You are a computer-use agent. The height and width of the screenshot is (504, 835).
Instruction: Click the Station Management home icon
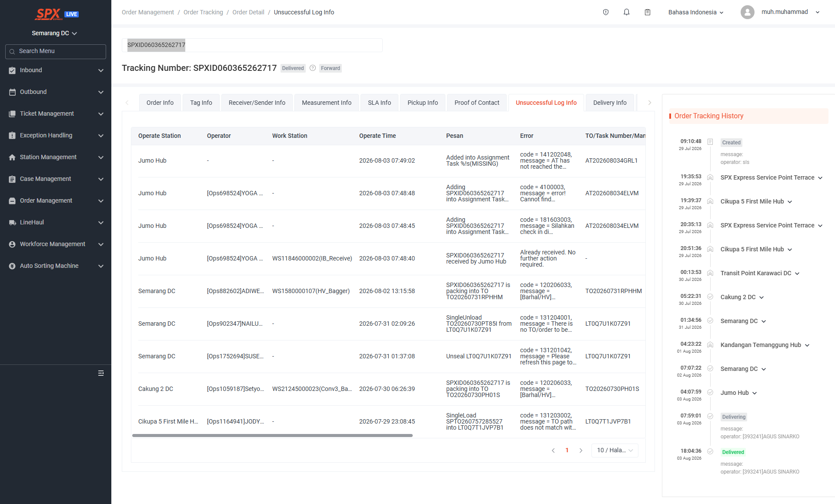click(12, 157)
